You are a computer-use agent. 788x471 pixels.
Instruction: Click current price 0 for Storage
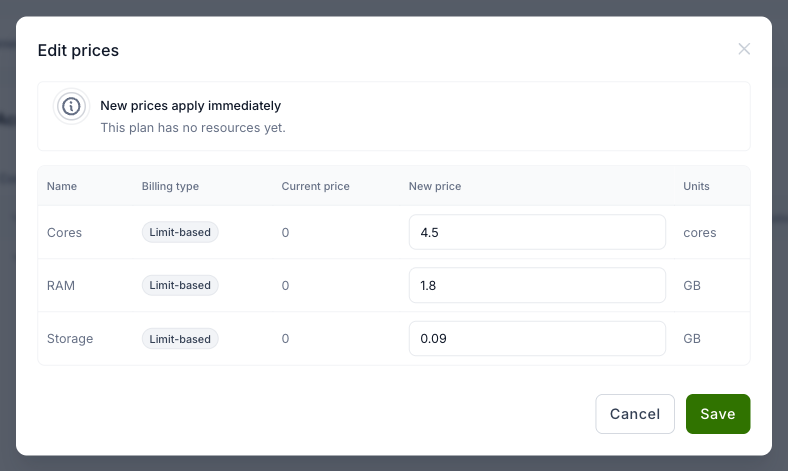[285, 339]
